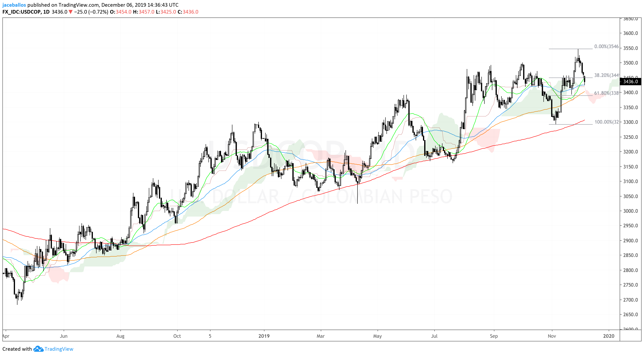This screenshot has height=356, width=644.
Task: Click the 2019 label on time axis
Action: (x=264, y=336)
